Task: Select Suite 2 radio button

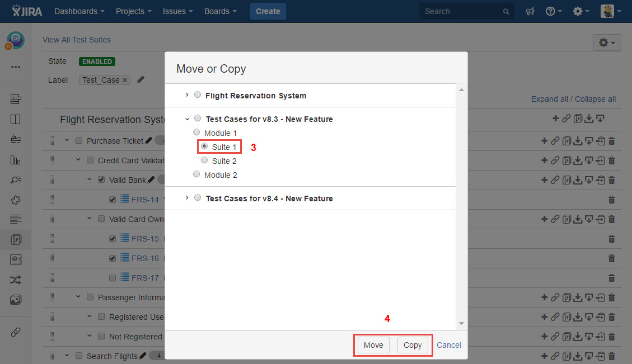Action: click(x=204, y=160)
